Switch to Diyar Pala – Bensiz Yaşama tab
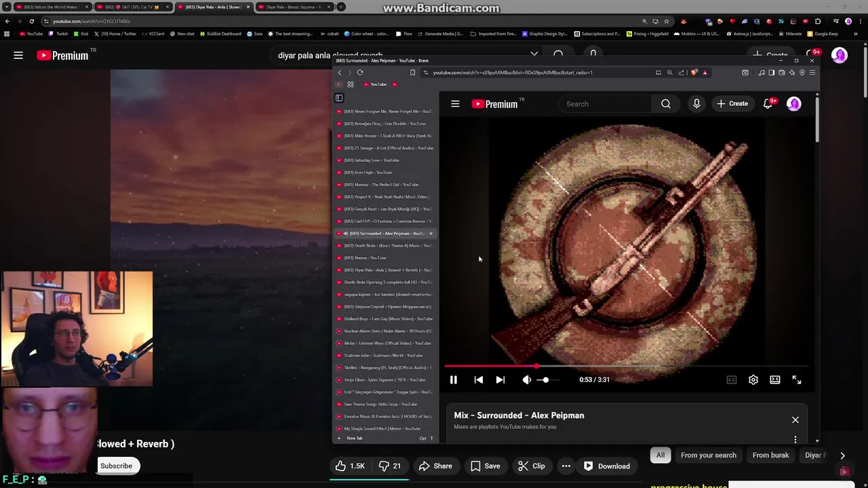The height and width of the screenshot is (488, 868). click(x=294, y=7)
